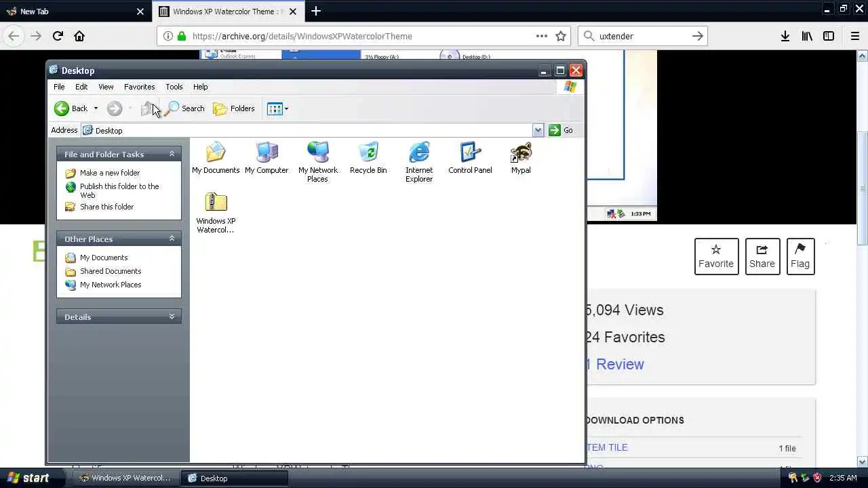Click the browser Back arrow
Viewport: 868px width, 488px height.
click(x=14, y=36)
